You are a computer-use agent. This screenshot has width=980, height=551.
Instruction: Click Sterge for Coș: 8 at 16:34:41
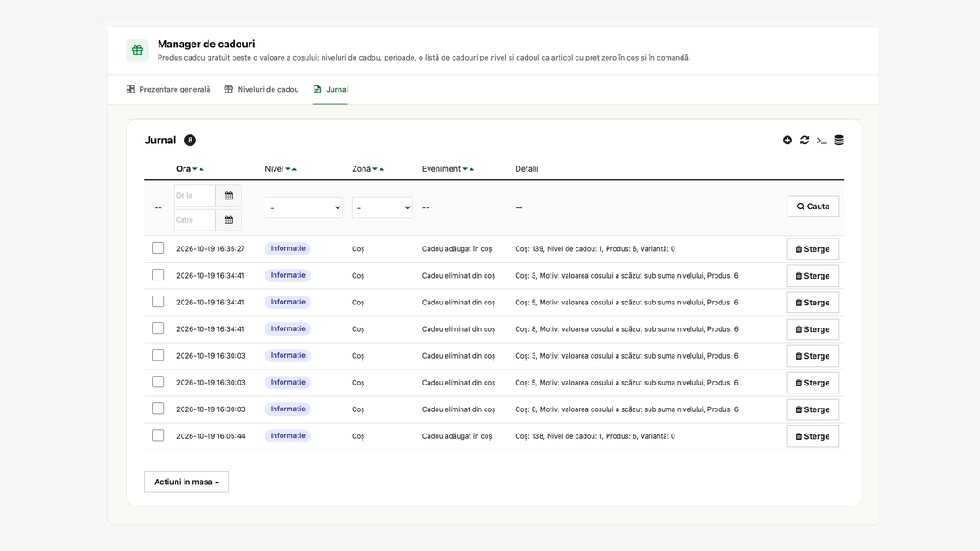coord(813,329)
